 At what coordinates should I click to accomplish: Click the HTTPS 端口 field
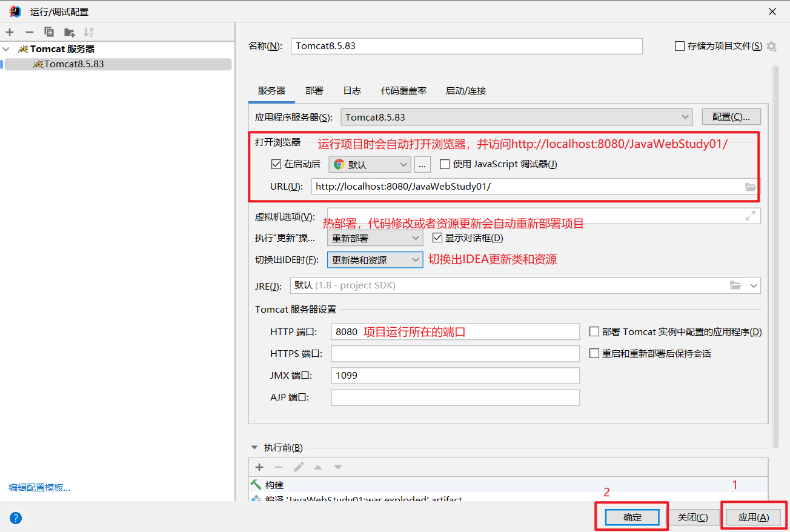click(456, 353)
